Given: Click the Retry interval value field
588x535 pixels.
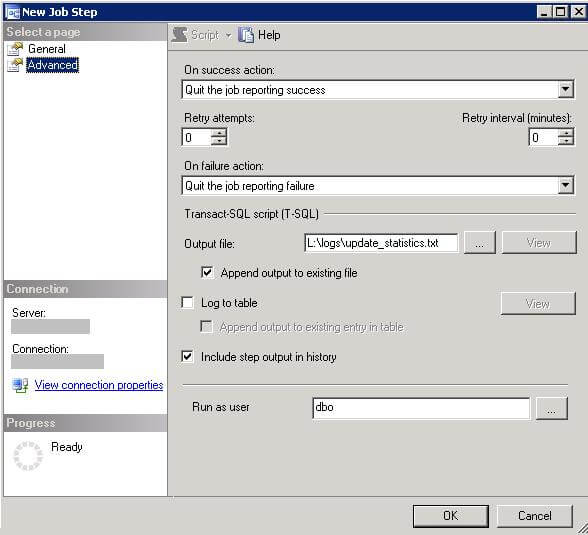Looking at the screenshot, I should pos(544,137).
